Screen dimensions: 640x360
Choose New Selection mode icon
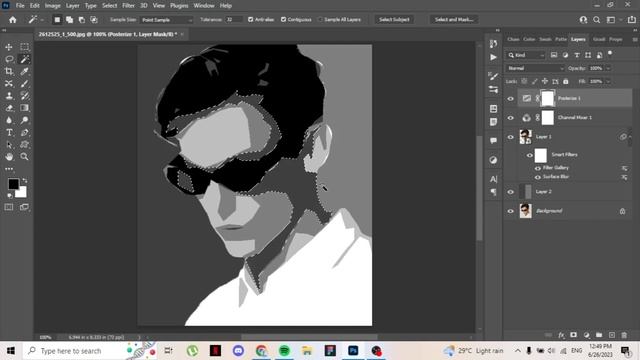click(x=57, y=20)
